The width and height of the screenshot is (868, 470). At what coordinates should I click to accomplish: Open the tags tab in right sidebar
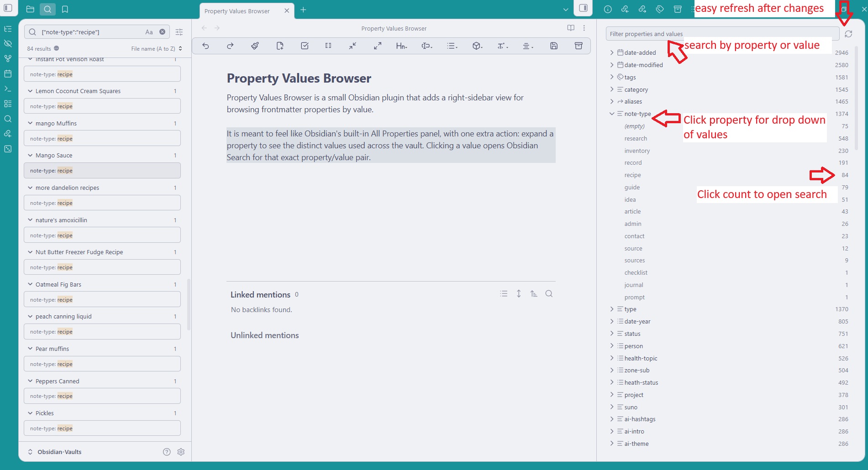click(x=660, y=9)
